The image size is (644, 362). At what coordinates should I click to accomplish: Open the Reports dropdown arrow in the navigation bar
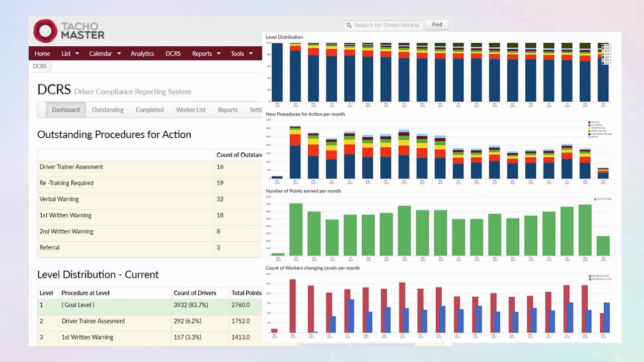219,54
